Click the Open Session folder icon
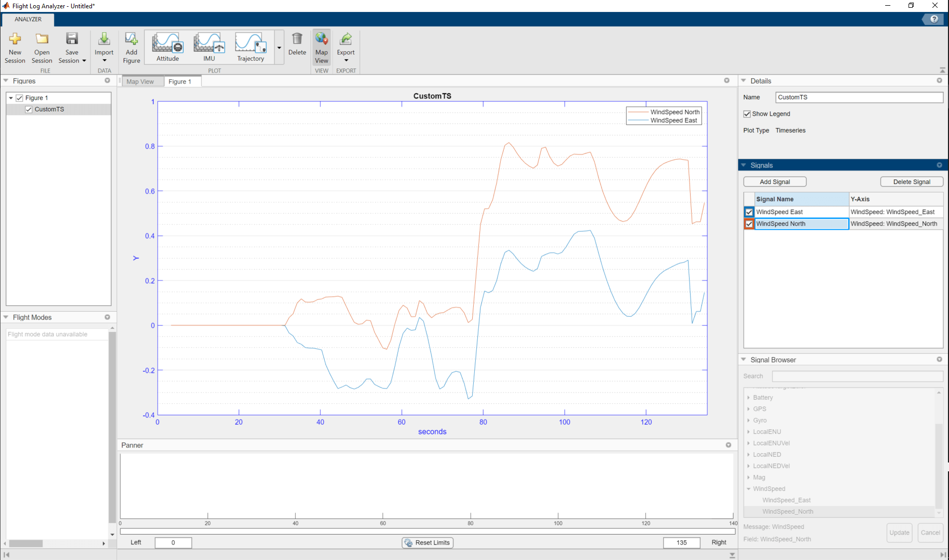Viewport: 949px width, 560px height. point(42,39)
